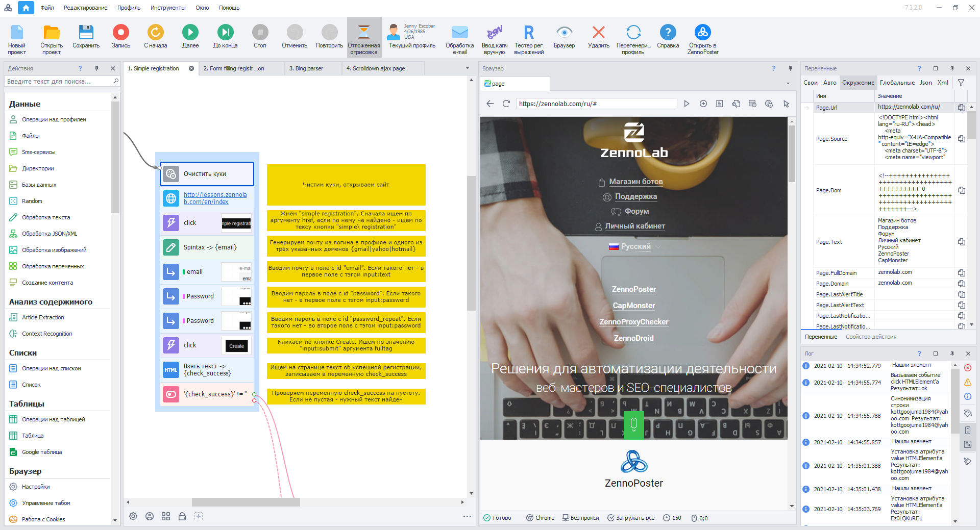Click the four-squares grid icon below canvas
980x530 pixels.
pyautogui.click(x=166, y=516)
